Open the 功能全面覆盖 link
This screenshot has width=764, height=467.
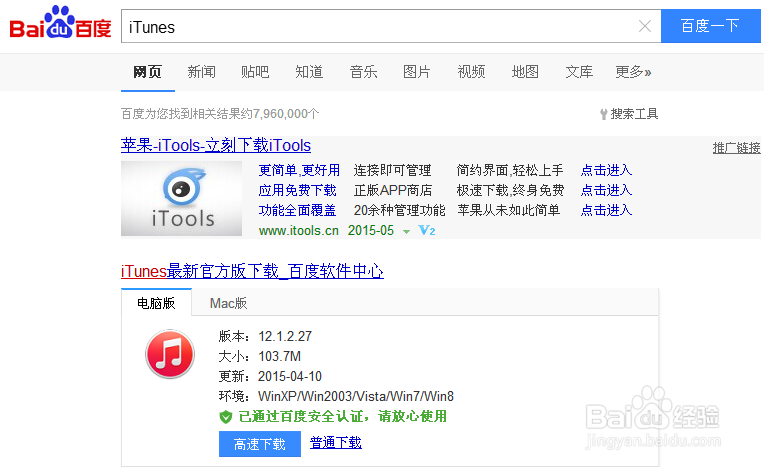297,210
